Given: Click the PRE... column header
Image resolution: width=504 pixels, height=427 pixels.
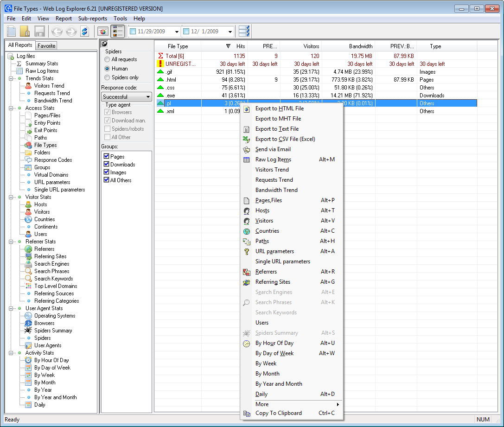Looking at the screenshot, I should click(x=264, y=46).
